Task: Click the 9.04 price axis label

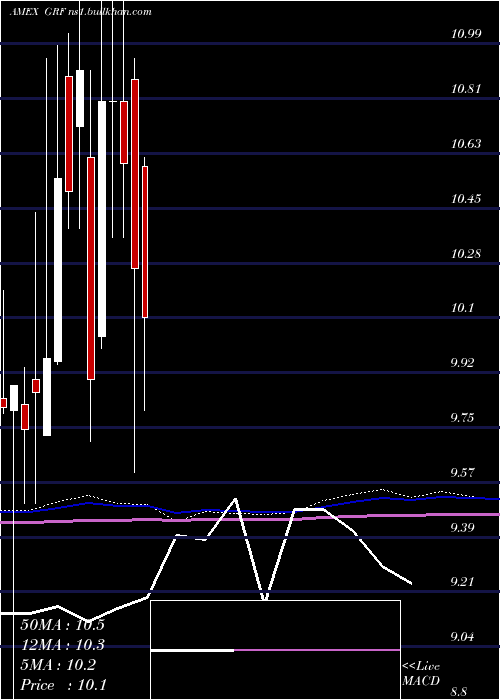Action: [x=462, y=637]
